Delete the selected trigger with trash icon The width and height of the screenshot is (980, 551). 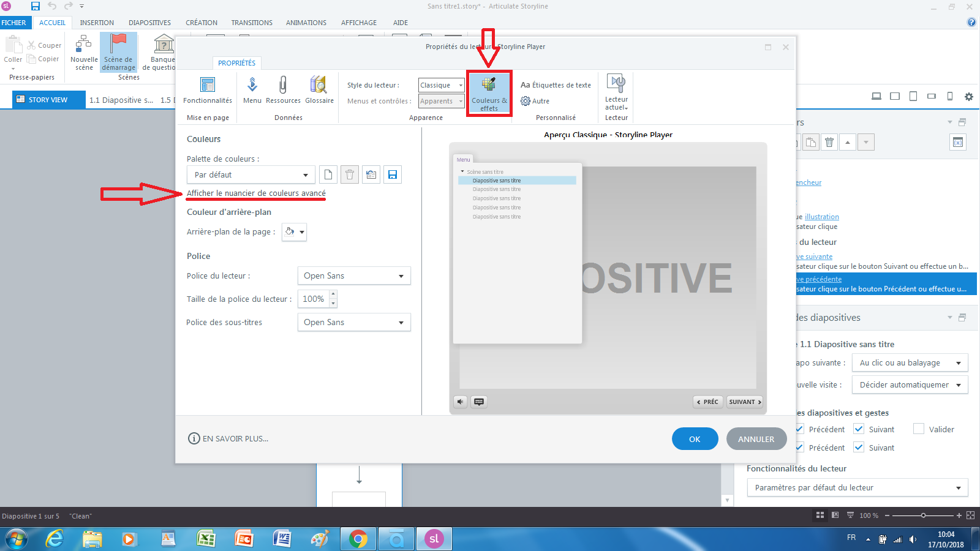click(829, 142)
